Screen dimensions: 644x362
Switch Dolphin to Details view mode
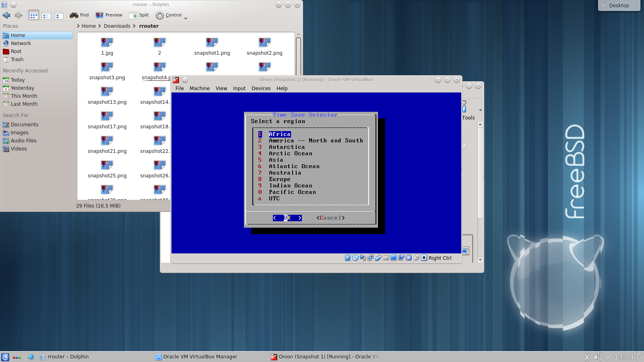click(59, 15)
